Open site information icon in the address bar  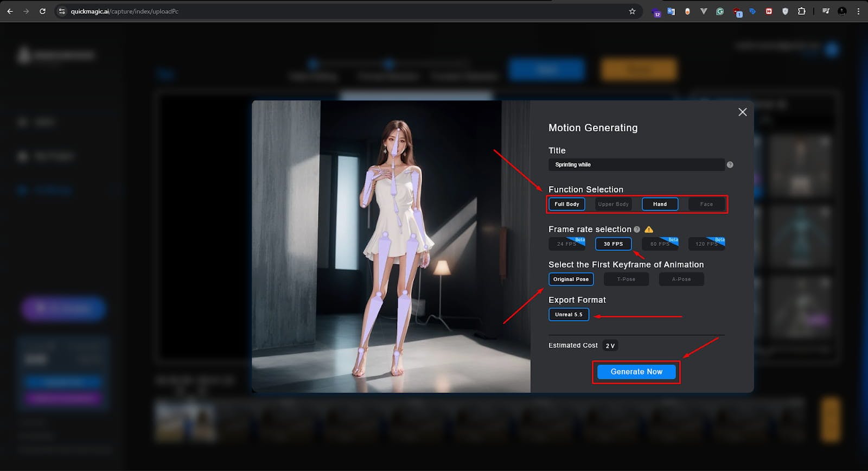pyautogui.click(x=62, y=11)
